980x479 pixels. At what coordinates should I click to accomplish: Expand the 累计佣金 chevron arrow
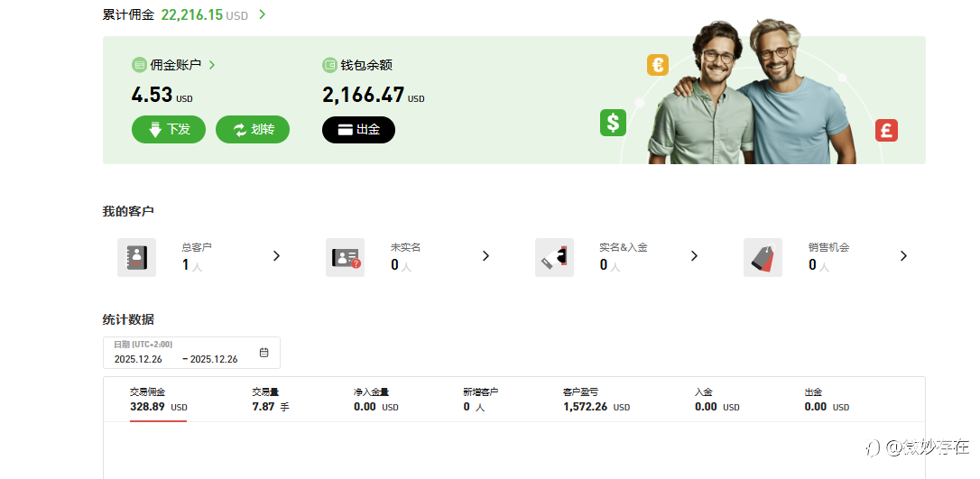point(262,14)
